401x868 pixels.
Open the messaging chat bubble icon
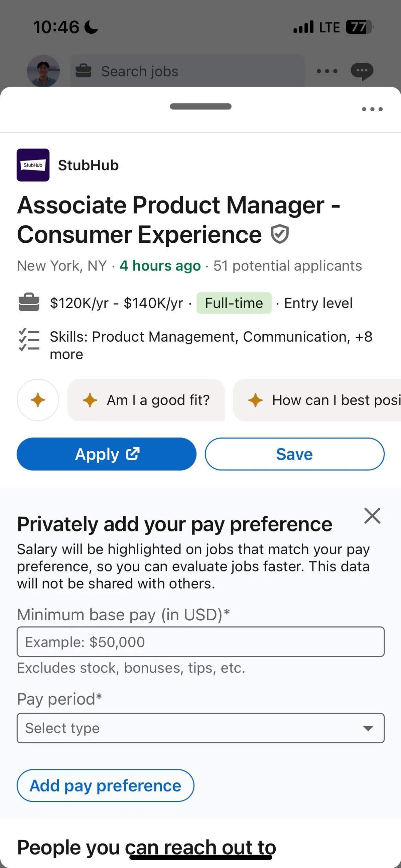pyautogui.click(x=362, y=71)
